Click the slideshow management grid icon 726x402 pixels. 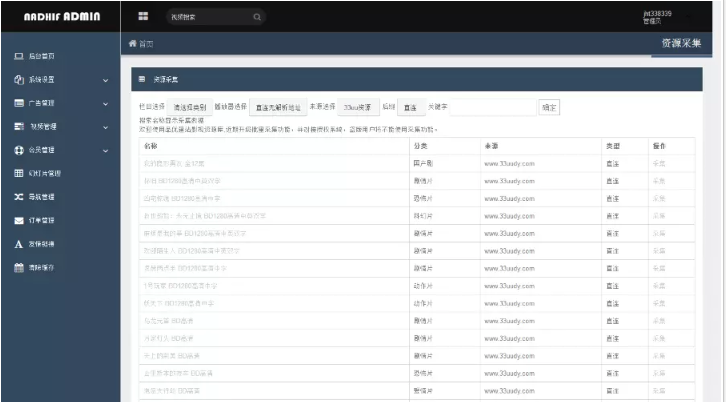coord(19,173)
